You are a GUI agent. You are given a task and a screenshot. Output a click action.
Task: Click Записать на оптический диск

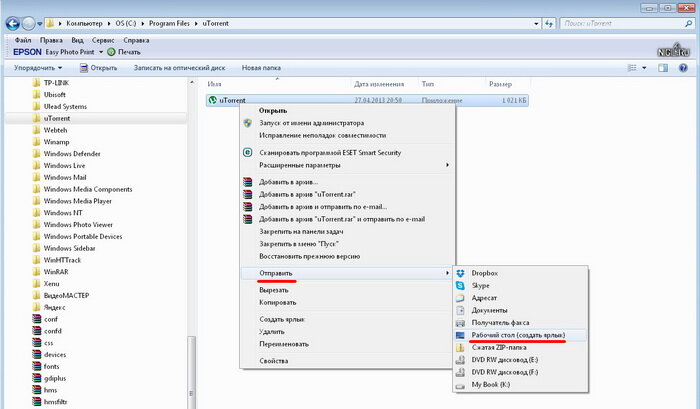[179, 68]
